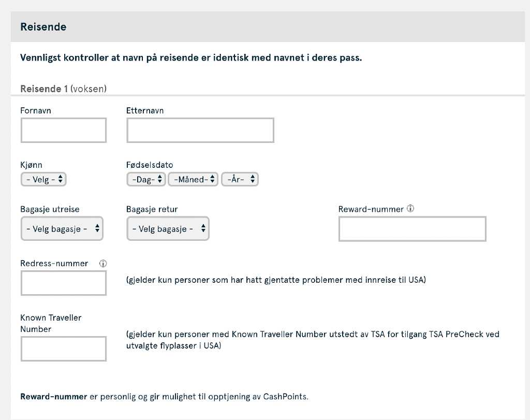
Task: Select the År birth year dropdown
Action: [240, 180]
